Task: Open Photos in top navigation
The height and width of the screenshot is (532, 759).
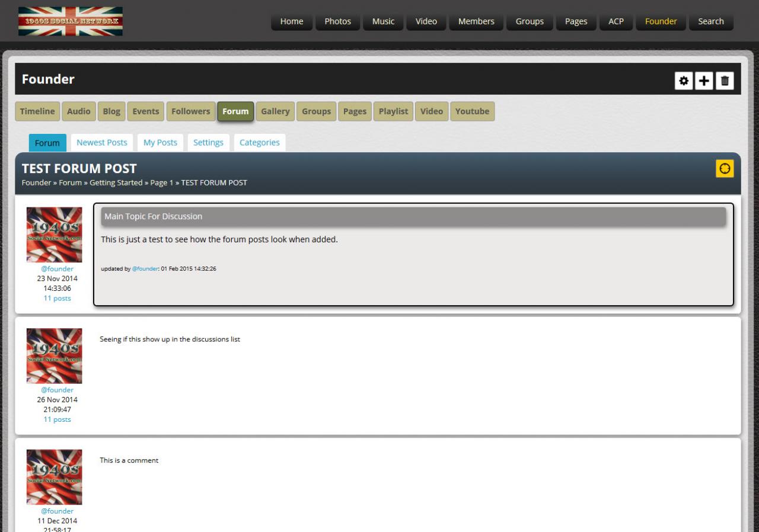Action: click(x=338, y=21)
